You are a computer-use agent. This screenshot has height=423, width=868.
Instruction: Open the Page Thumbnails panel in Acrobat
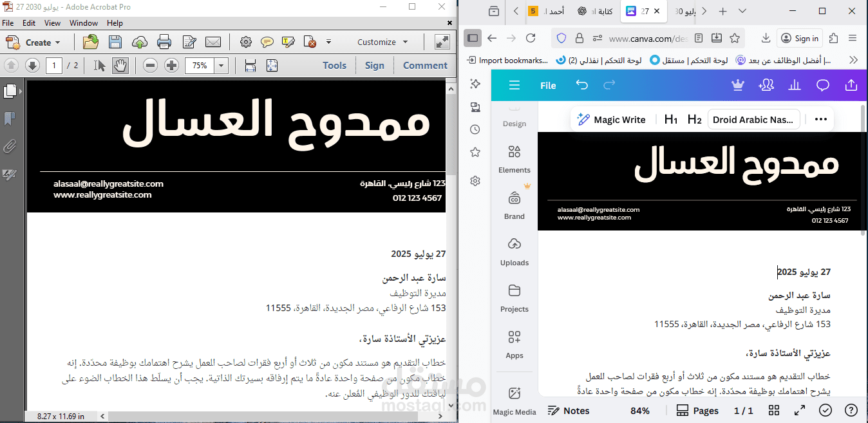(x=10, y=91)
